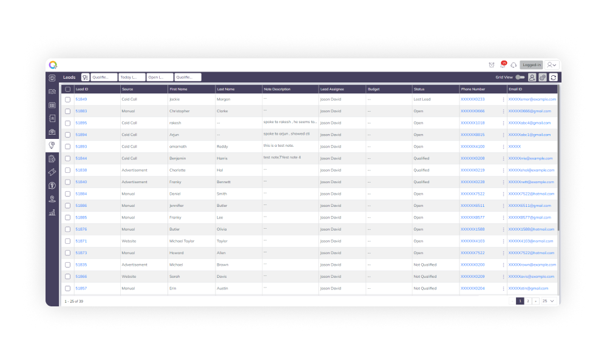Open the notifications bell with red badge
The height and width of the screenshot is (364, 607).
[503, 65]
